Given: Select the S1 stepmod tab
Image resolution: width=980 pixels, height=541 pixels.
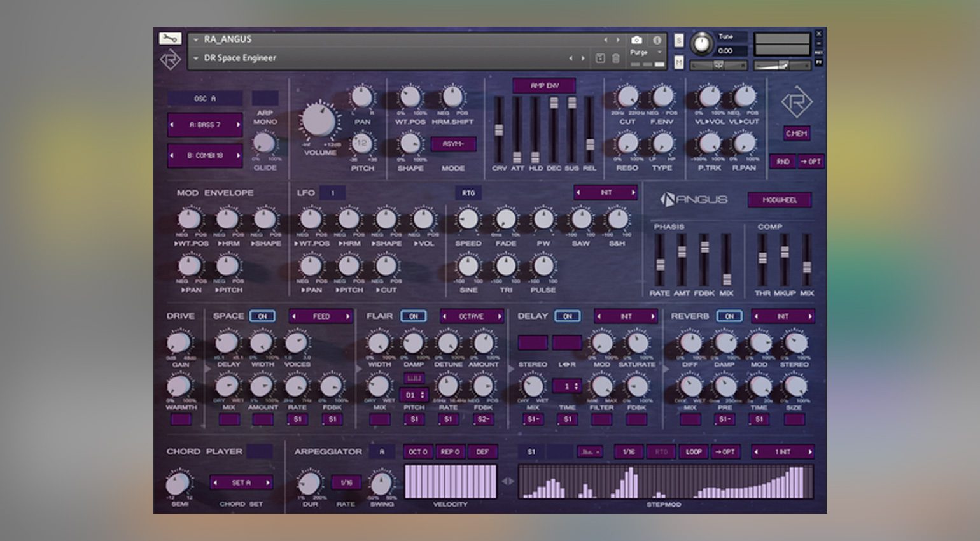Looking at the screenshot, I should pos(531,452).
